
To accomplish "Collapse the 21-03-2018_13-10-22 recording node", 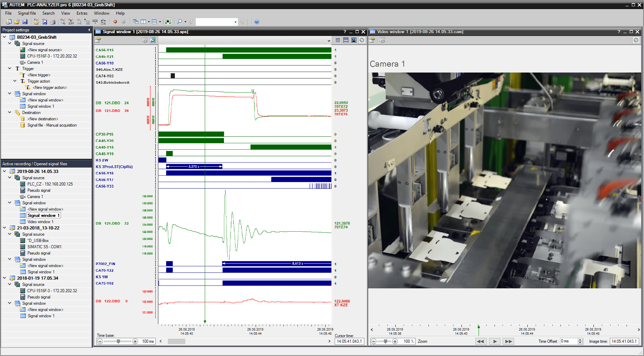I will coord(5,228).
